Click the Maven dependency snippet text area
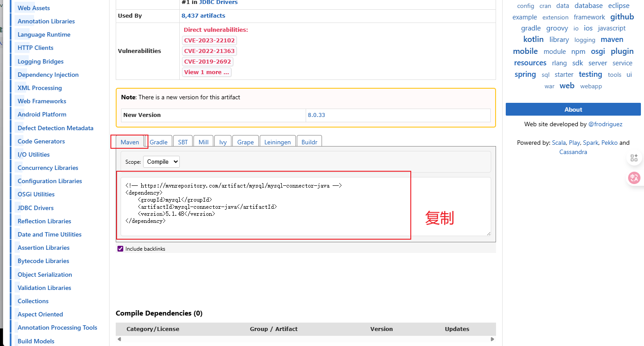This screenshot has width=644, height=346. 306,207
